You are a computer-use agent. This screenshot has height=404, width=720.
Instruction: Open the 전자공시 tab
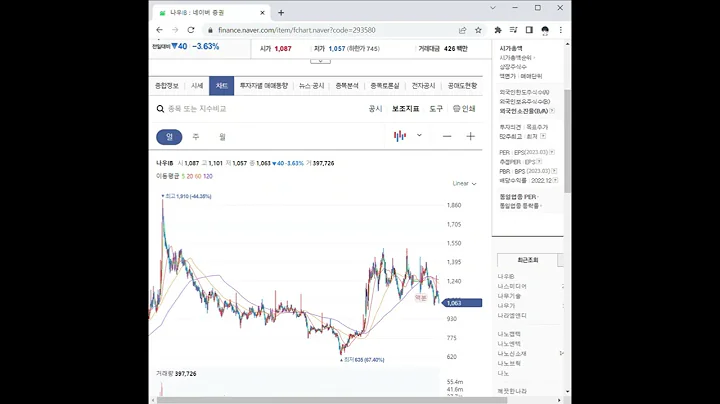(x=423, y=86)
